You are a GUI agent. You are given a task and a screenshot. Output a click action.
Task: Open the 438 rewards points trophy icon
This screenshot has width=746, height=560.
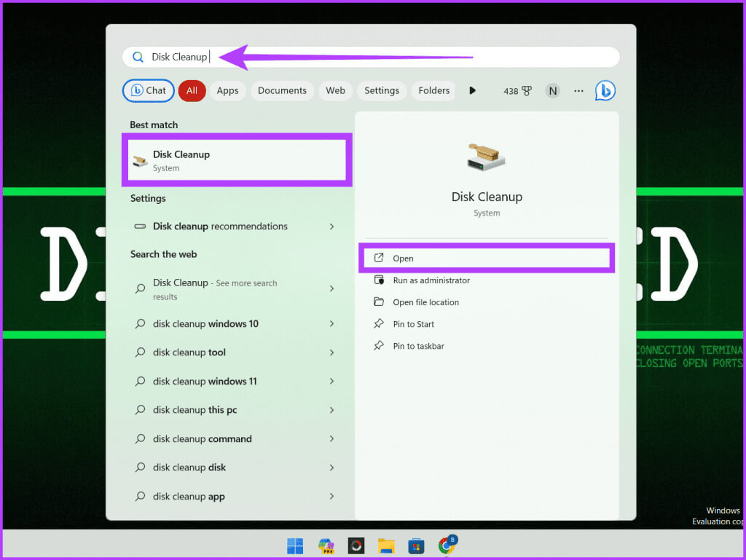517,91
